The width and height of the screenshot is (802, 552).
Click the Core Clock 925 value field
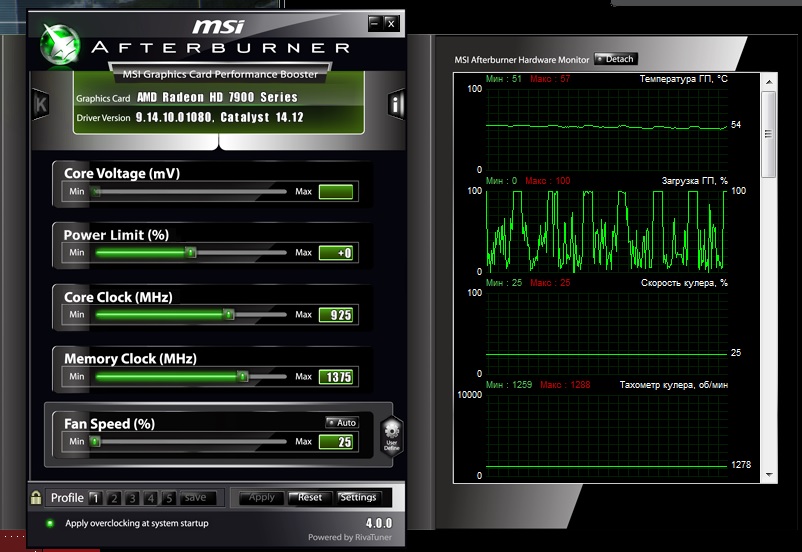point(336,315)
